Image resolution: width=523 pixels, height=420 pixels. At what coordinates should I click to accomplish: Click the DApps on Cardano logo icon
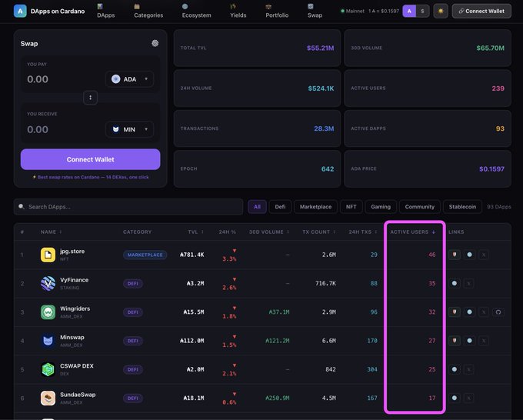[20, 11]
